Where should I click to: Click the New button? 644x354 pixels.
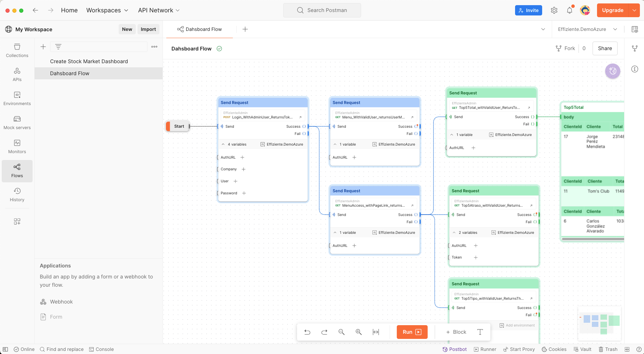click(x=127, y=29)
